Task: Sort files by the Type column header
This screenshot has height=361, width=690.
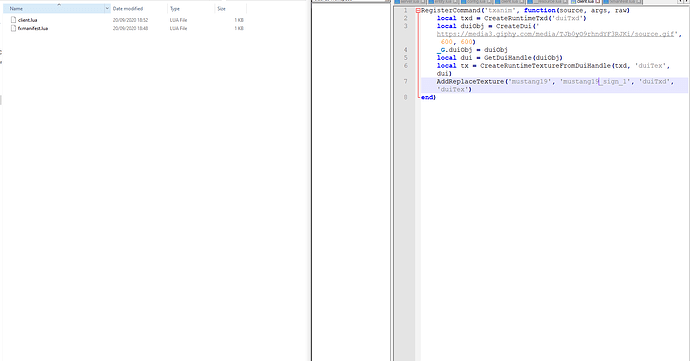Action: click(x=191, y=8)
